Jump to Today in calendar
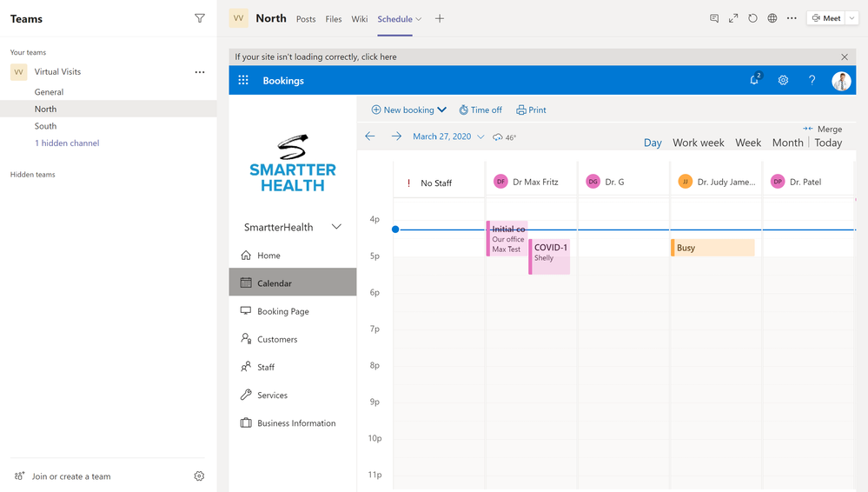Viewport: 868px width, 492px height. click(x=828, y=143)
